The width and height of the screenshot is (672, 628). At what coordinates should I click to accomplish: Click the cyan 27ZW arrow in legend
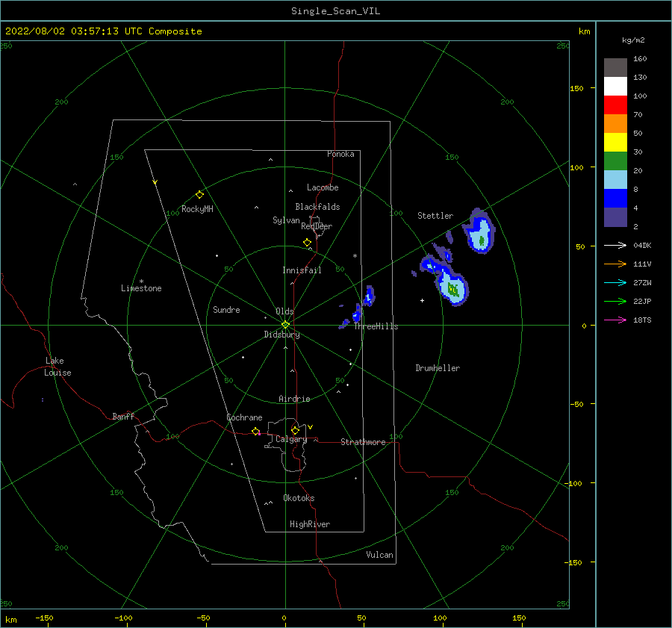(x=615, y=282)
